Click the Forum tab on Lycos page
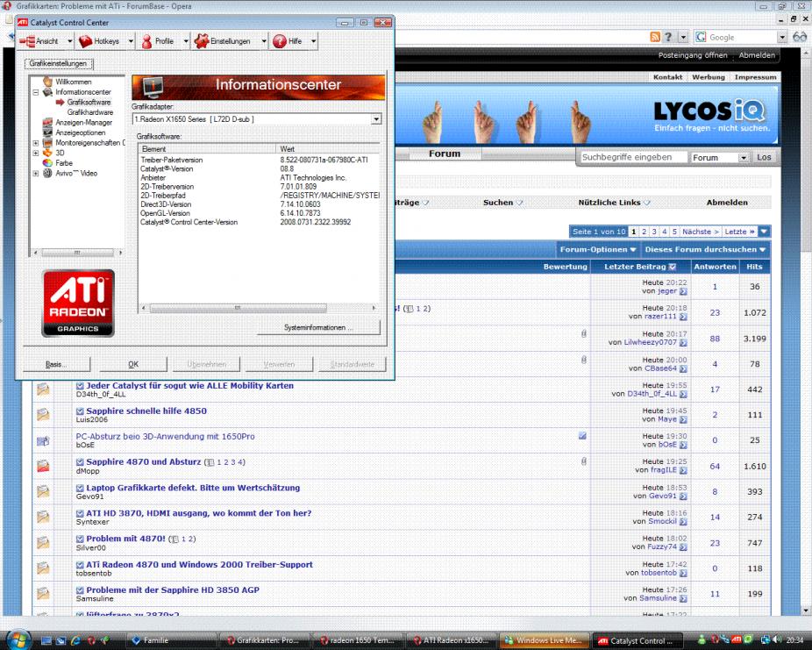This screenshot has height=650, width=812. pyautogui.click(x=445, y=154)
